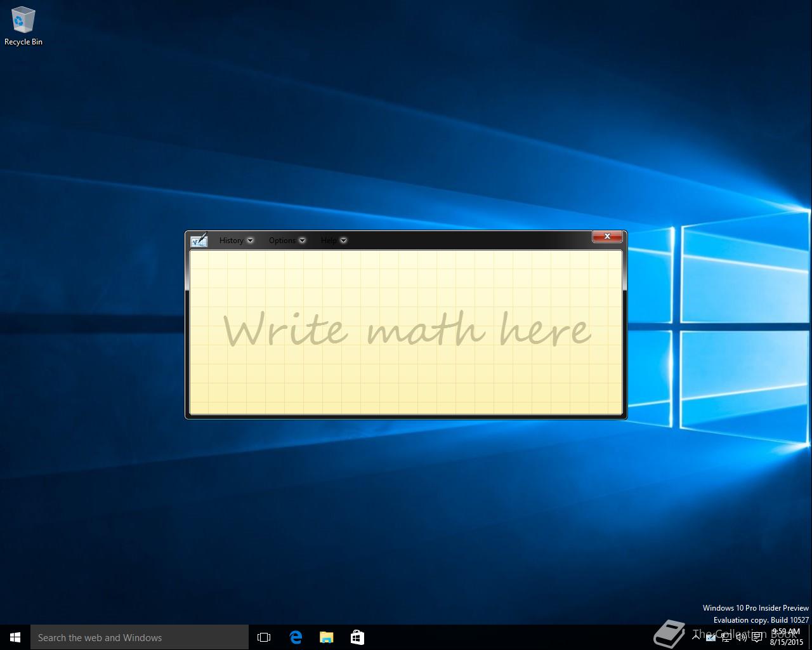Viewport: 812px width, 650px height.
Task: Open the Action Center notifications icon
Action: click(x=757, y=637)
